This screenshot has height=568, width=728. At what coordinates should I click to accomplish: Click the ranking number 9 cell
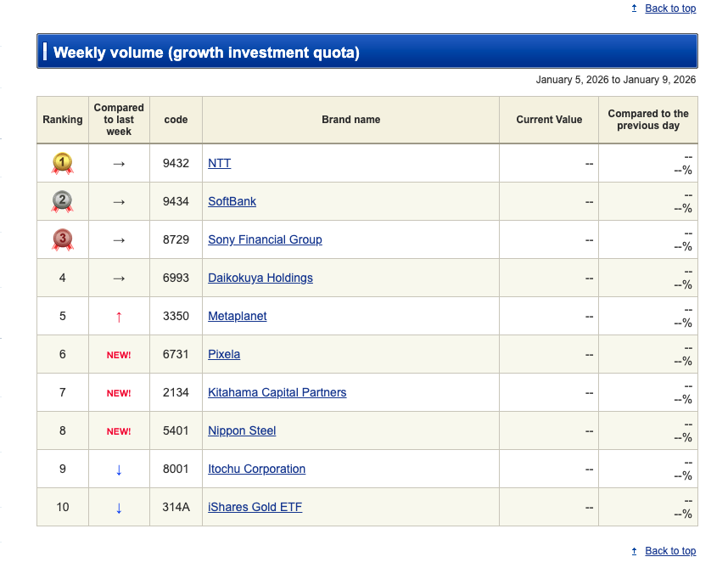[x=62, y=469]
